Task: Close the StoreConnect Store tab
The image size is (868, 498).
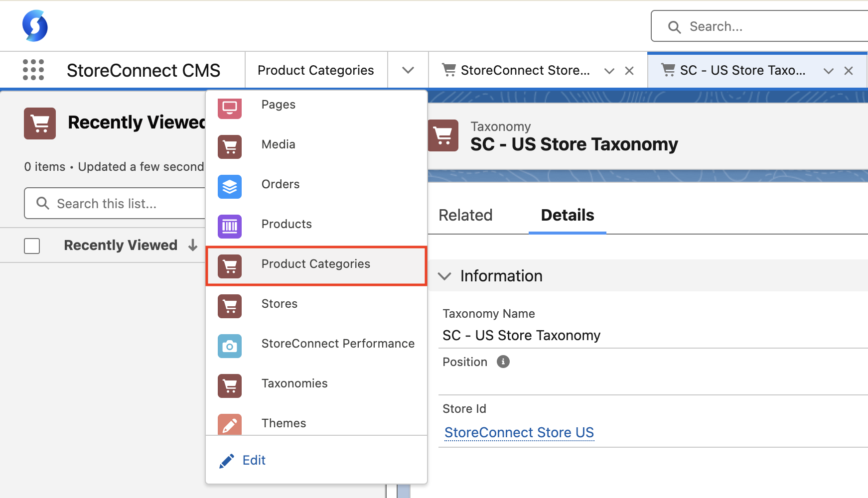Action: [629, 71]
